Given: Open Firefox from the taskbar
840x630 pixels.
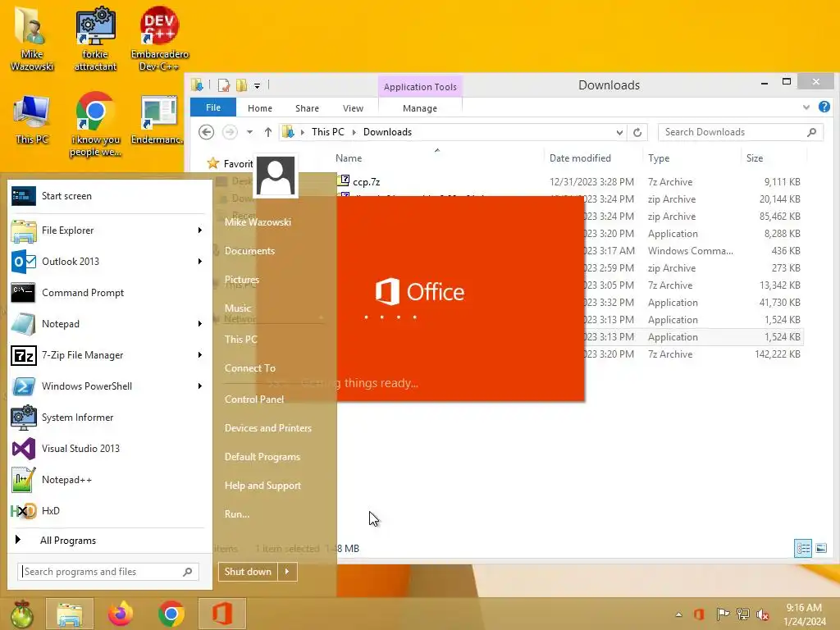Looking at the screenshot, I should pyautogui.click(x=121, y=614).
